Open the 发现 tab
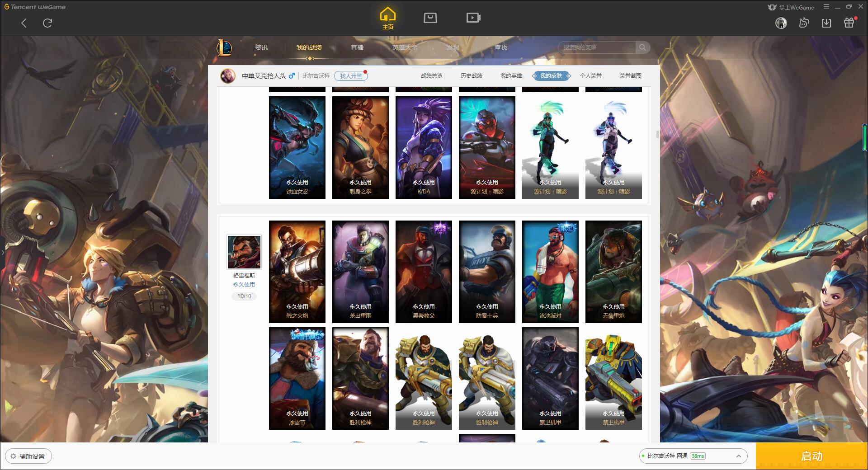 [x=453, y=47]
